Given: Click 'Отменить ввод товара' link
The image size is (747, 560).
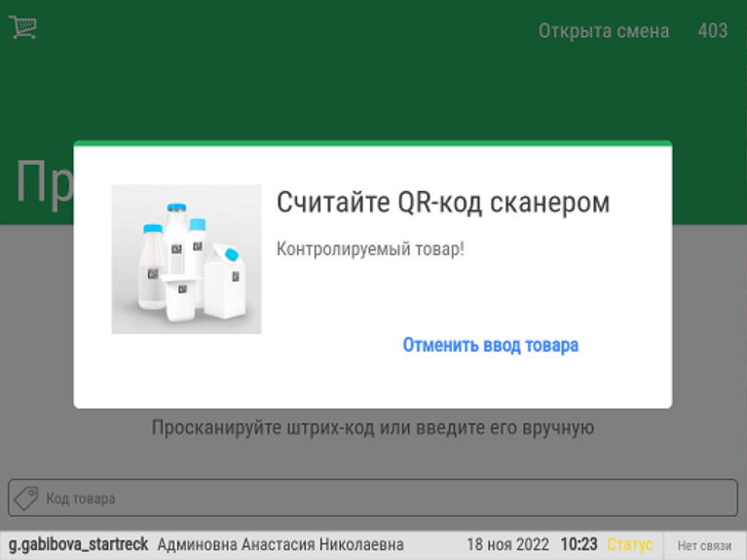Looking at the screenshot, I should tap(490, 345).
